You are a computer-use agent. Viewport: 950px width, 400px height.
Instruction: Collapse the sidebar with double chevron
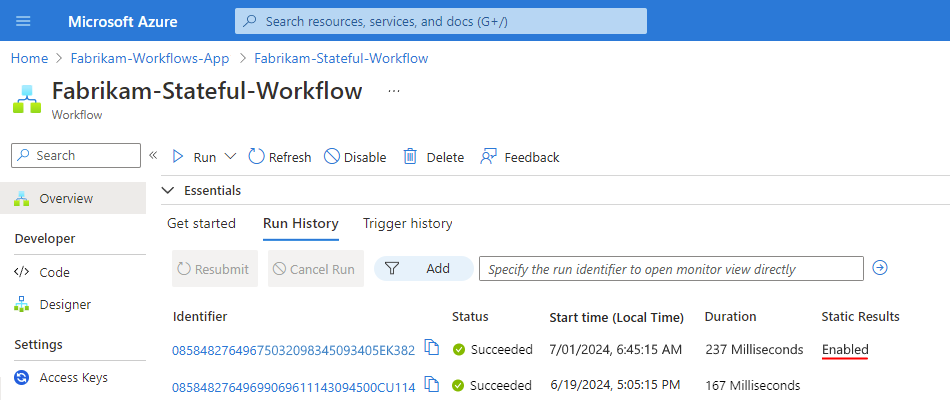[153, 155]
